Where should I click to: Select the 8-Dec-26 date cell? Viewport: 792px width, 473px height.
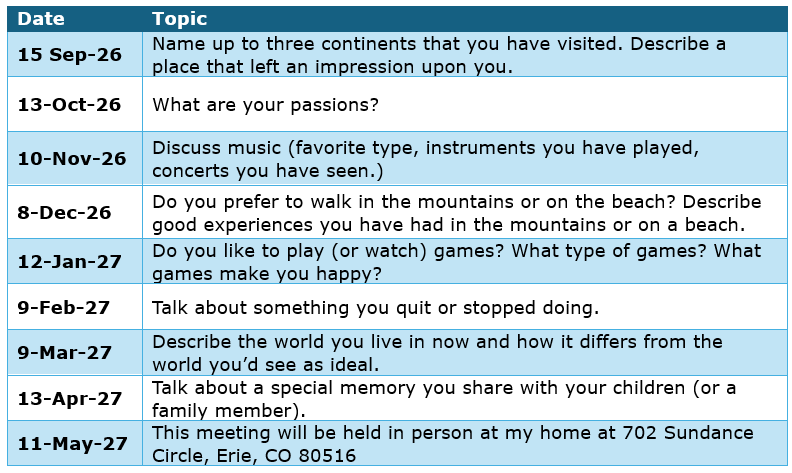75,212
